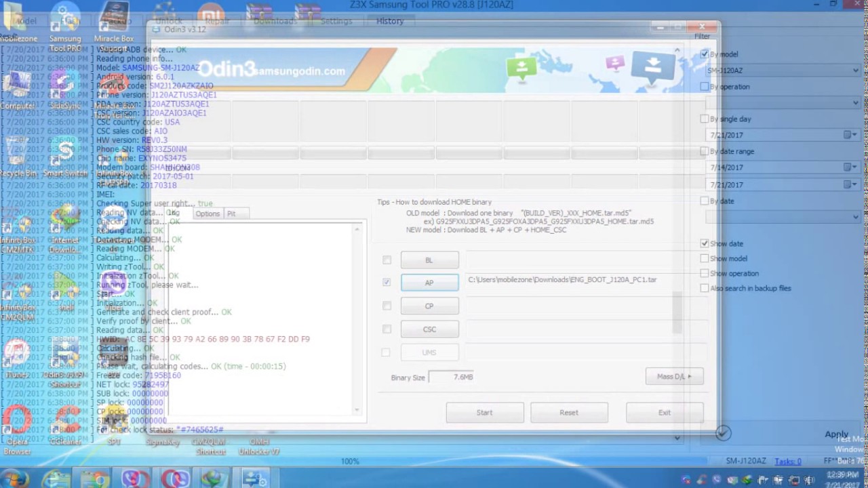Viewport: 868px width, 488px height.
Task: Open the Tasks: 0 link in status bar
Action: click(788, 462)
